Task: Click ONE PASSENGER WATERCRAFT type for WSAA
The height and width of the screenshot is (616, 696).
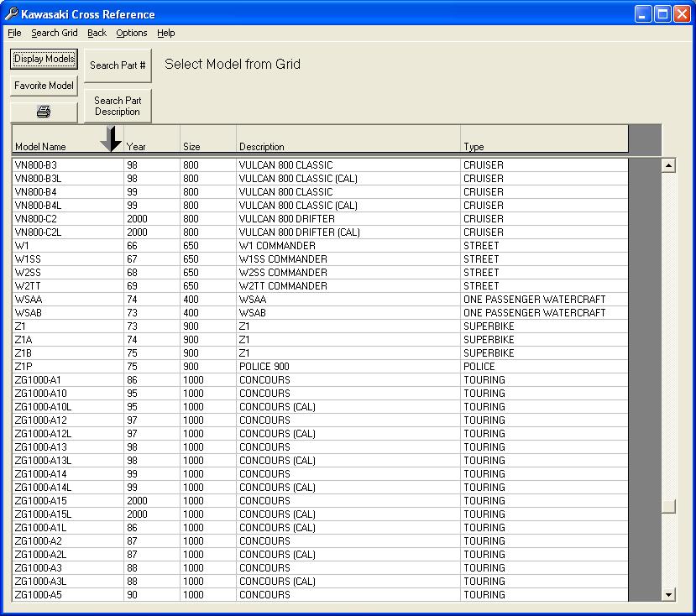Action: tap(544, 299)
